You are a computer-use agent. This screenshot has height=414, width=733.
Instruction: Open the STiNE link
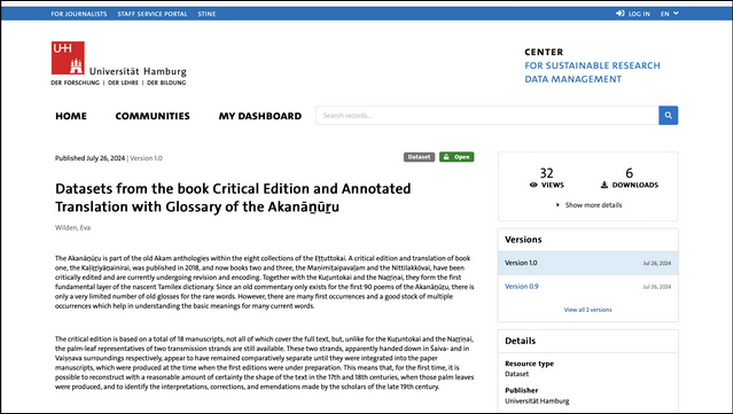205,14
